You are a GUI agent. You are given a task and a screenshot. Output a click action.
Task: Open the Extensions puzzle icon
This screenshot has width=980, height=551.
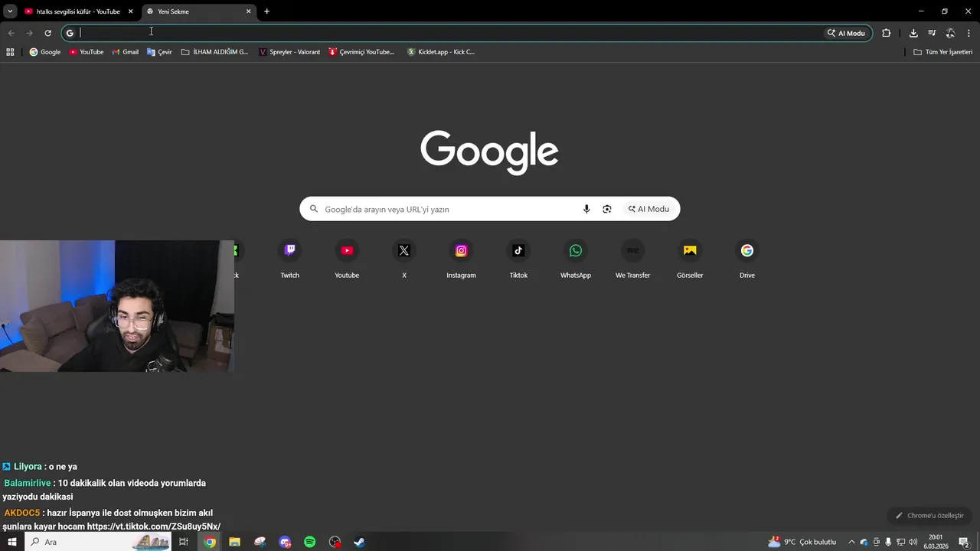coord(887,33)
